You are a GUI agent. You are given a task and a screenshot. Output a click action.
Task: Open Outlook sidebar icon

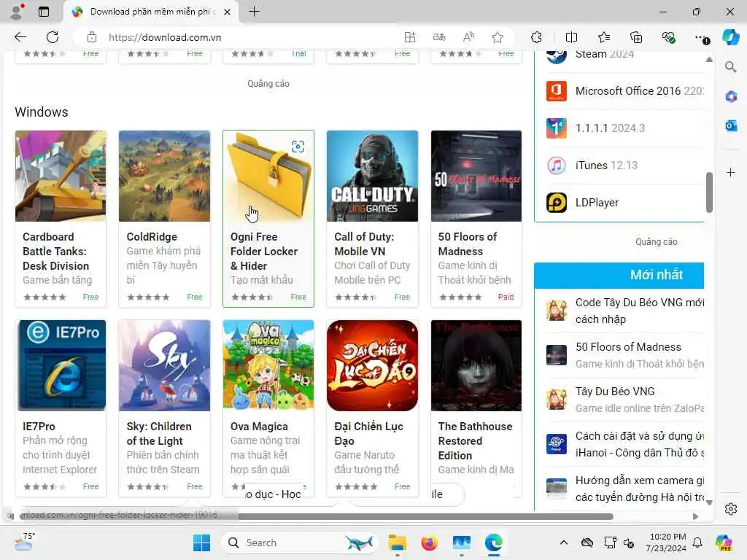(731, 125)
